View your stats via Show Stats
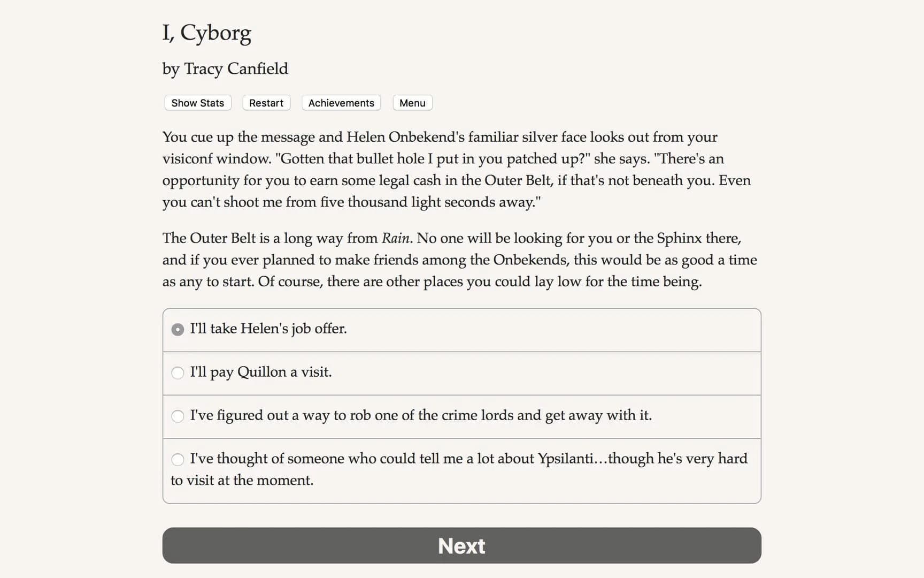The height and width of the screenshot is (578, 924). [197, 103]
